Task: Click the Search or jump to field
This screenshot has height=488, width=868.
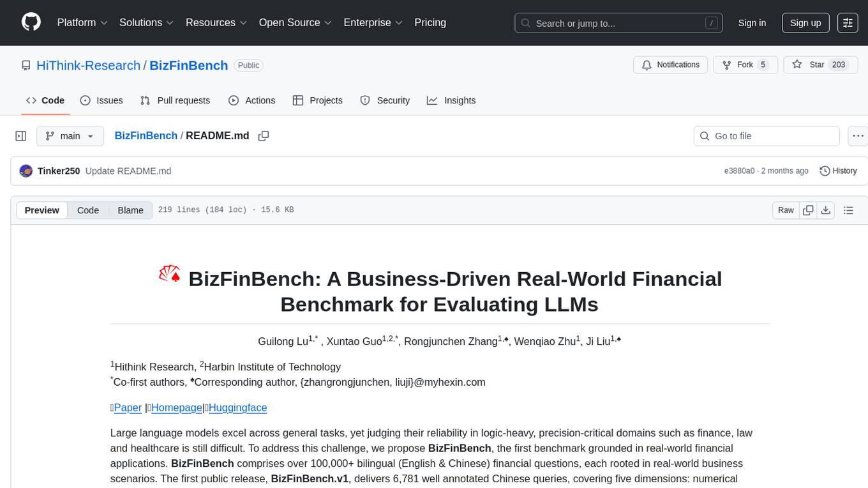Action: (x=619, y=23)
